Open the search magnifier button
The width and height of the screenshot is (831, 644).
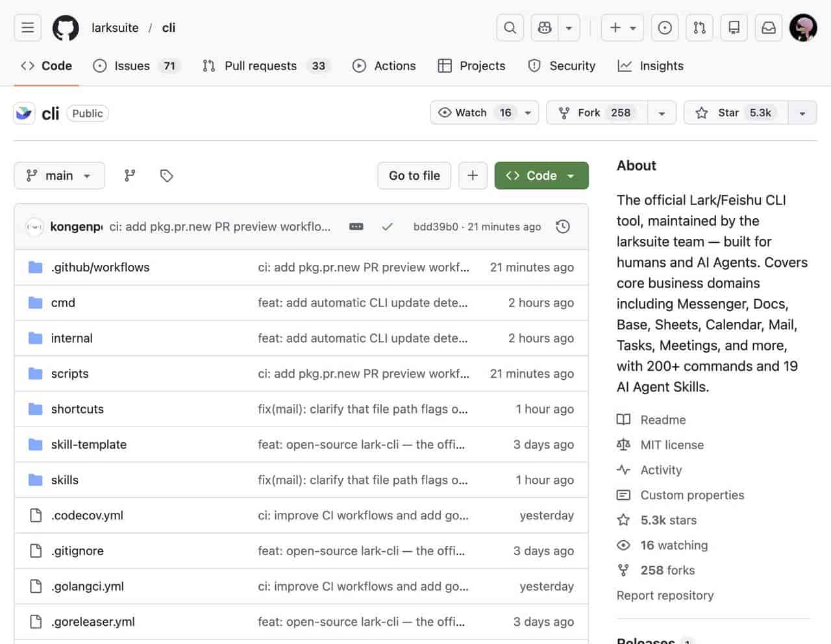[x=510, y=27]
